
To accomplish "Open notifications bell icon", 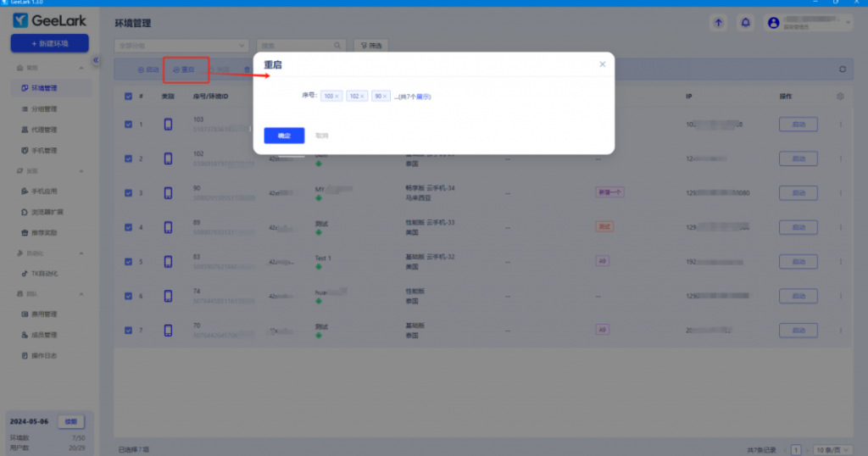I will [x=745, y=23].
